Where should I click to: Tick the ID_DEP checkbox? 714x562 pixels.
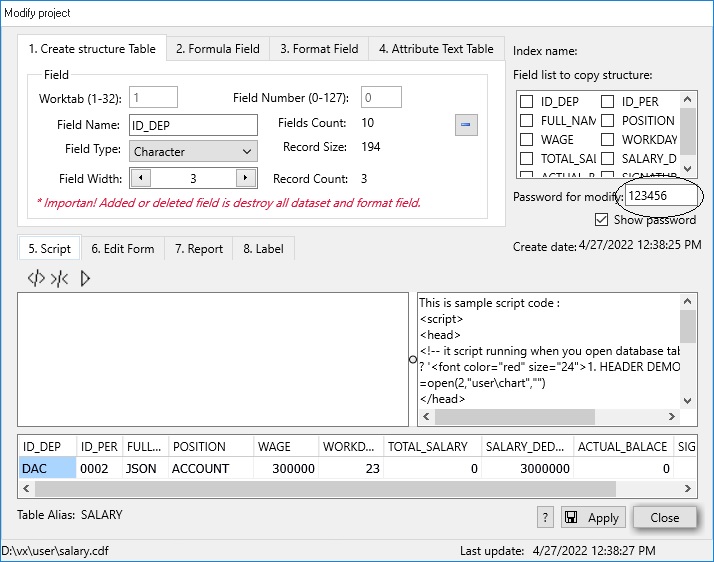526,101
